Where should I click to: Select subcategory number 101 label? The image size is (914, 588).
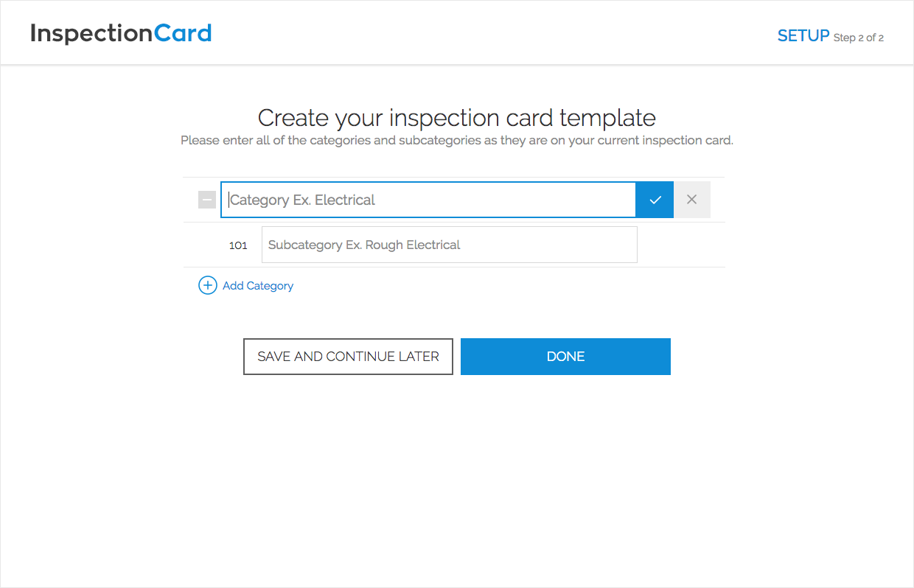click(x=238, y=245)
